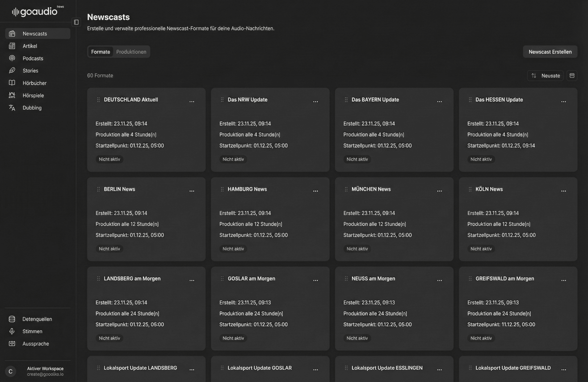Open the Neueste sort dropdown
588x382 pixels.
point(545,76)
